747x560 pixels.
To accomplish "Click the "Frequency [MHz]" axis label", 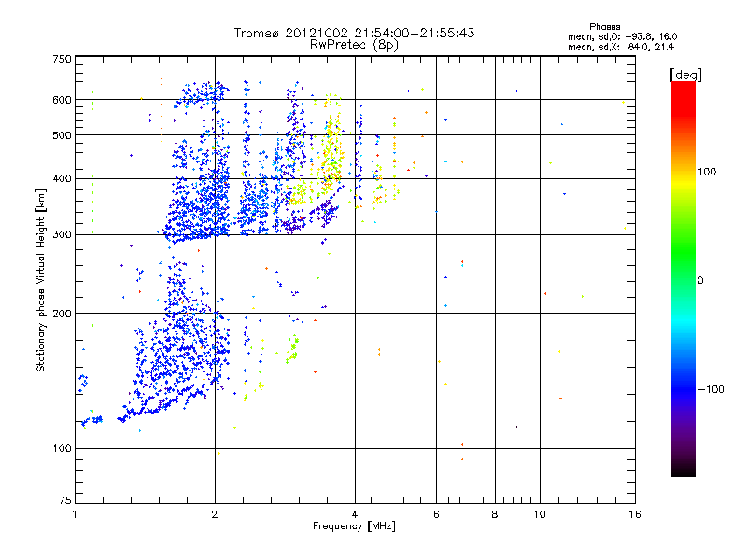I will (354, 526).
